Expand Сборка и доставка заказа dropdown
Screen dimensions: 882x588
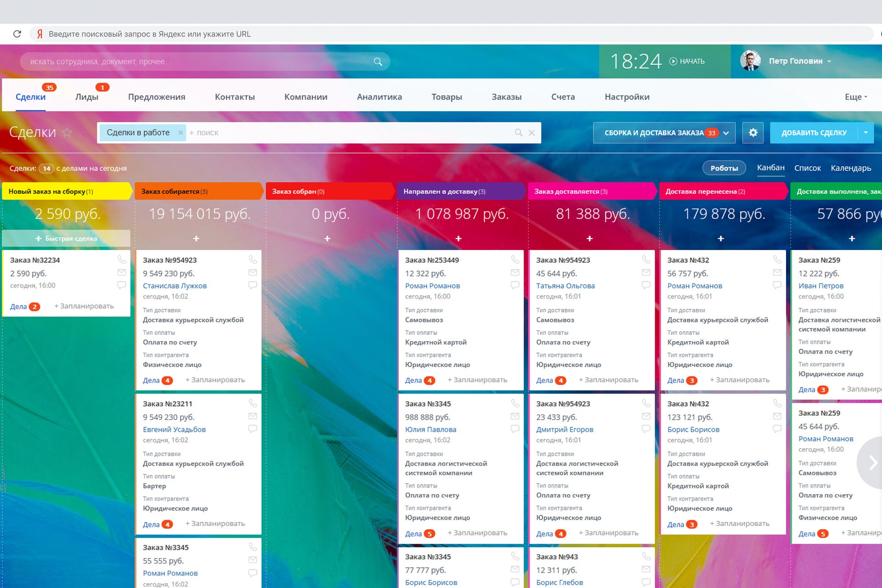[x=726, y=133]
